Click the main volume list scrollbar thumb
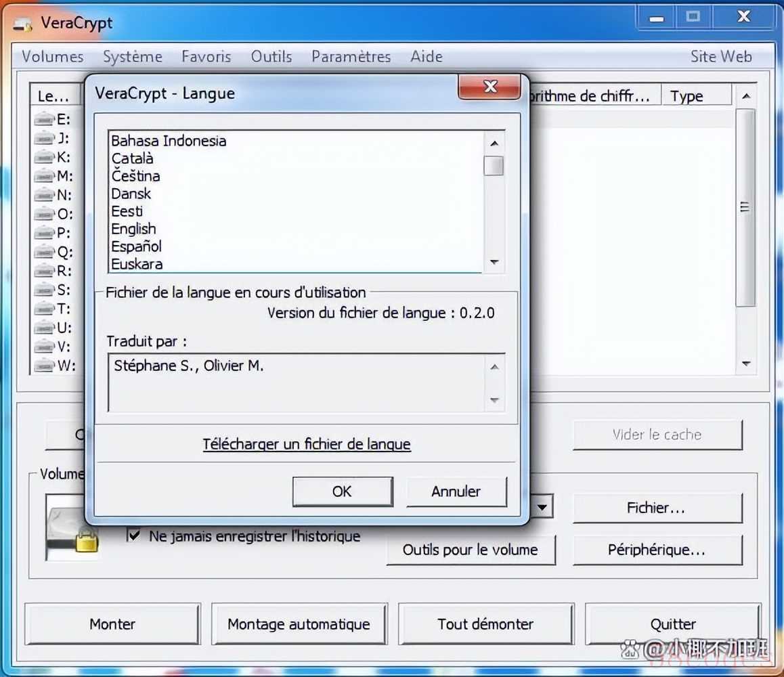 (x=745, y=207)
